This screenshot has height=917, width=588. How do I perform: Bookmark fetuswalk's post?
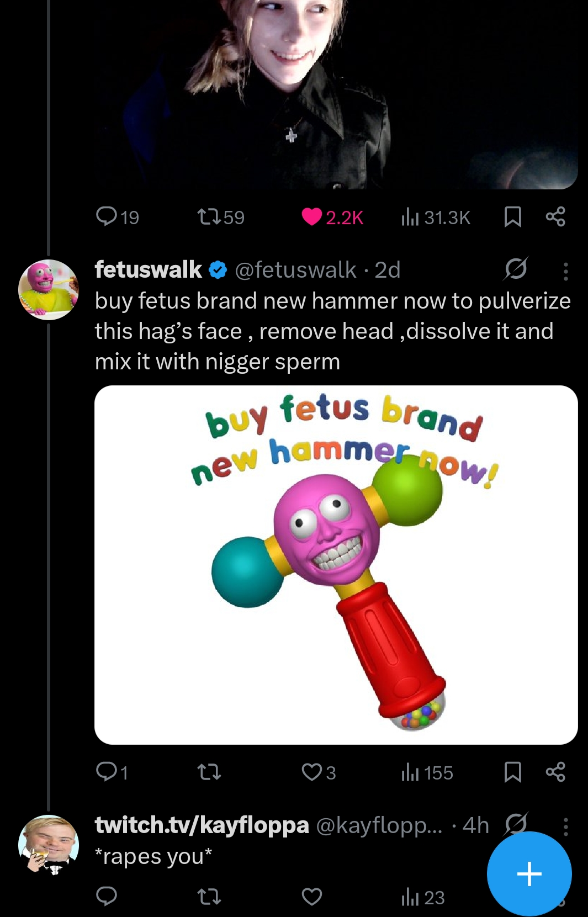click(513, 772)
